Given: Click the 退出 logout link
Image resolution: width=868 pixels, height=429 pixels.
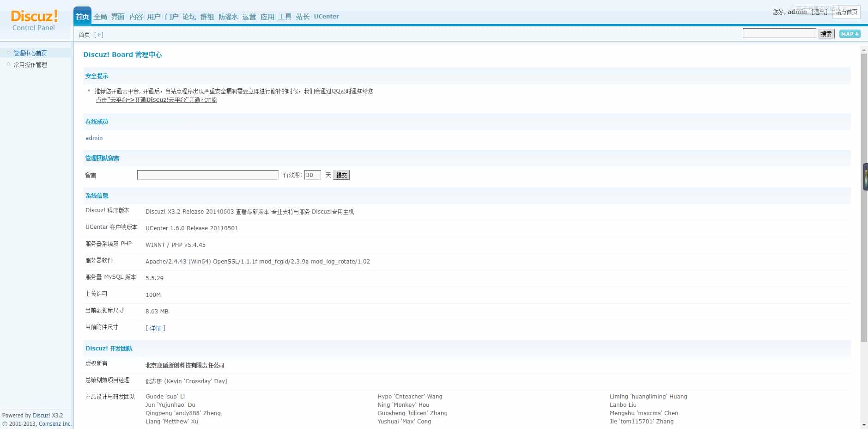Looking at the screenshot, I should tap(820, 12).
